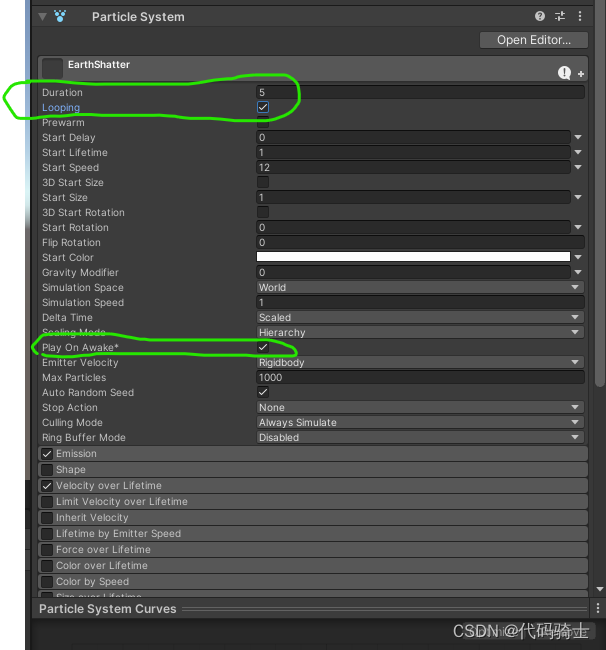The image size is (606, 650).
Task: Open the Start Color mode dropdown arrow
Action: 578,257
